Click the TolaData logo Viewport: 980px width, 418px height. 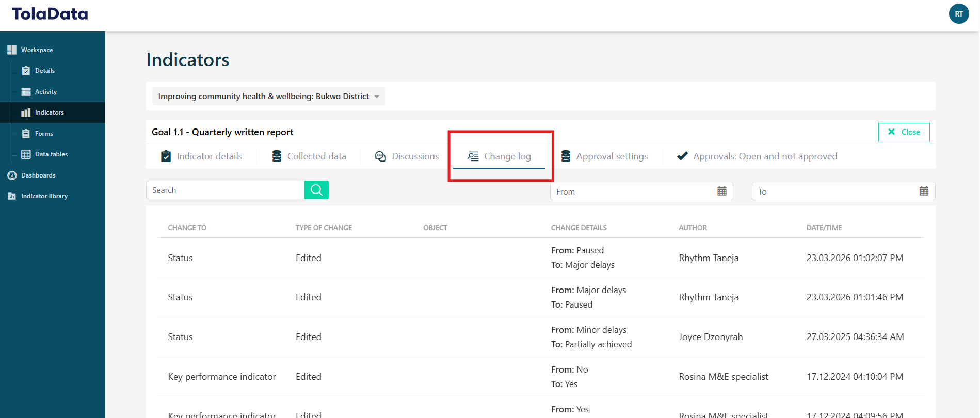point(50,14)
